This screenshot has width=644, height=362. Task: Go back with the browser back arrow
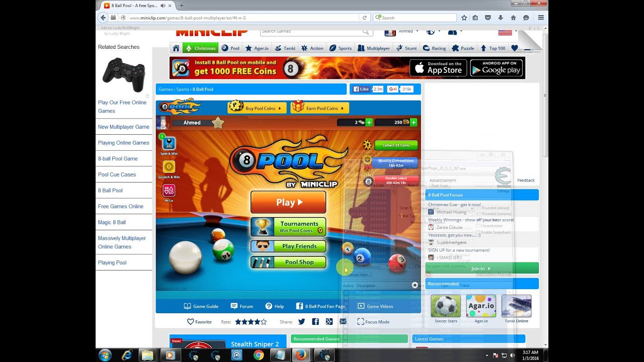pyautogui.click(x=103, y=18)
